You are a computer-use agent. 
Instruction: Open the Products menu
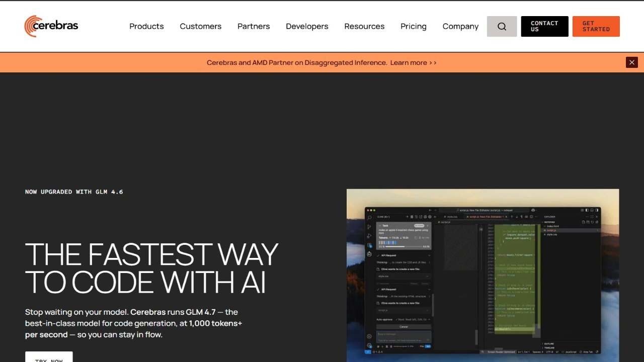pos(146,27)
